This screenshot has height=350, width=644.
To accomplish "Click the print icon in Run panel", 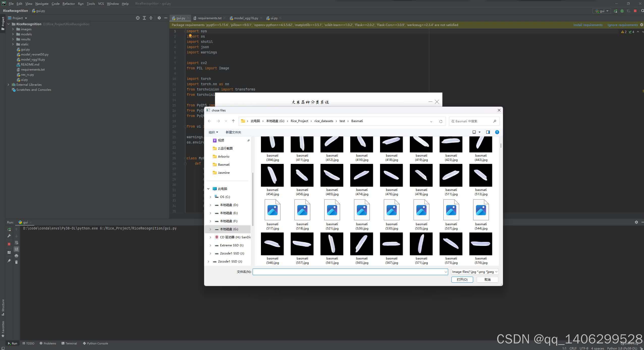I will pos(16,256).
